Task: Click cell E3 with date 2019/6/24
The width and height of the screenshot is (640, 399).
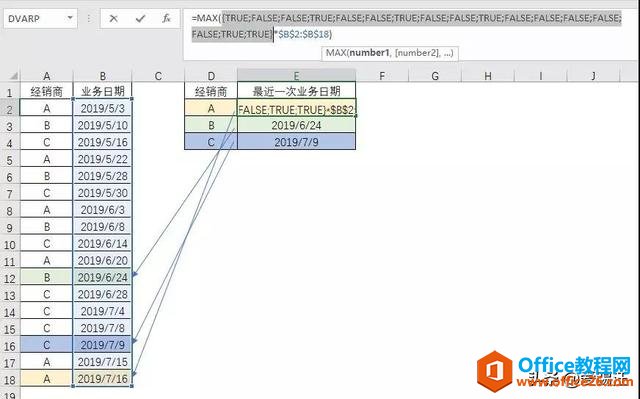Action: (x=296, y=125)
